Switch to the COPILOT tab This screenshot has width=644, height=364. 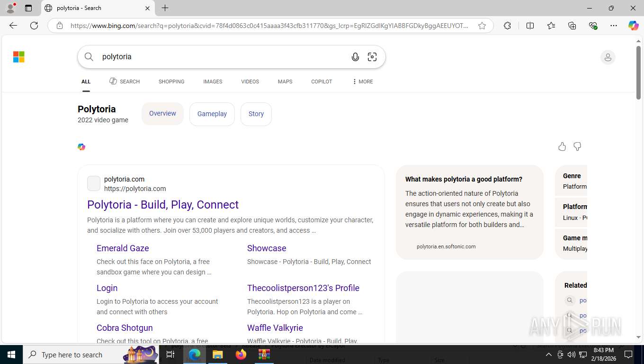[x=322, y=82]
